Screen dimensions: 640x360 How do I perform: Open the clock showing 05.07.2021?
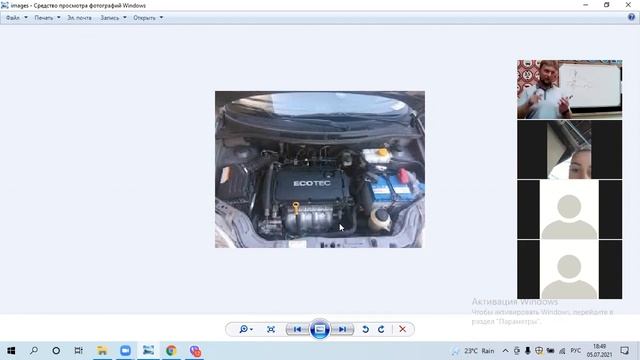coord(600,351)
